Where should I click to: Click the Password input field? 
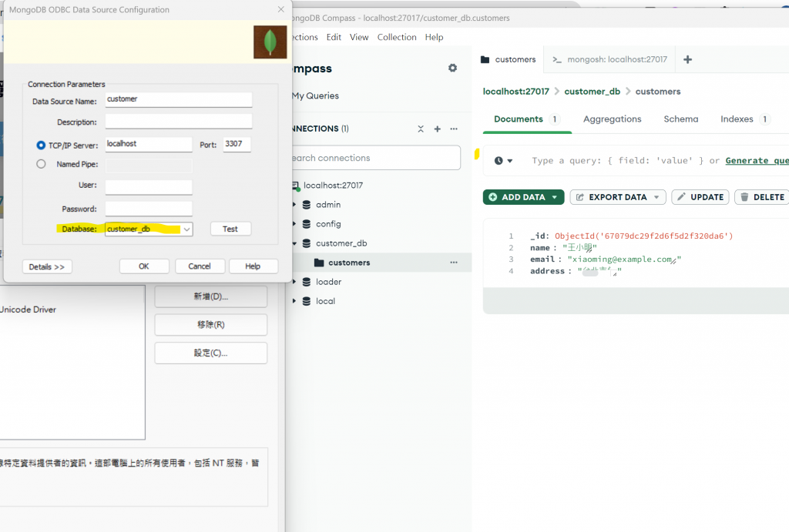149,209
